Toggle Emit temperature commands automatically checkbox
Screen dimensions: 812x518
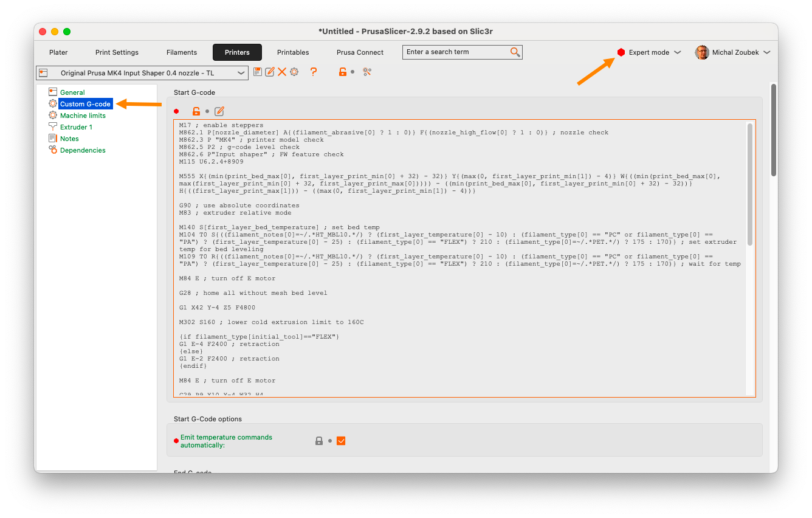pos(341,441)
